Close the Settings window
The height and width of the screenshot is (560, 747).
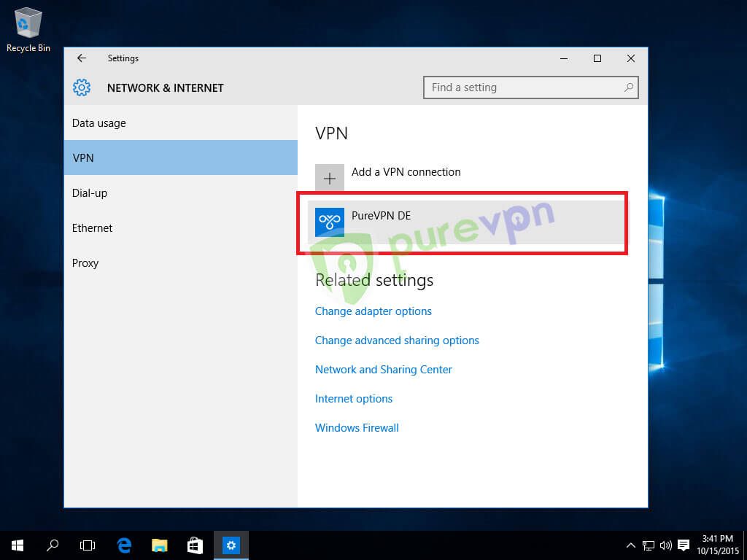coord(631,58)
